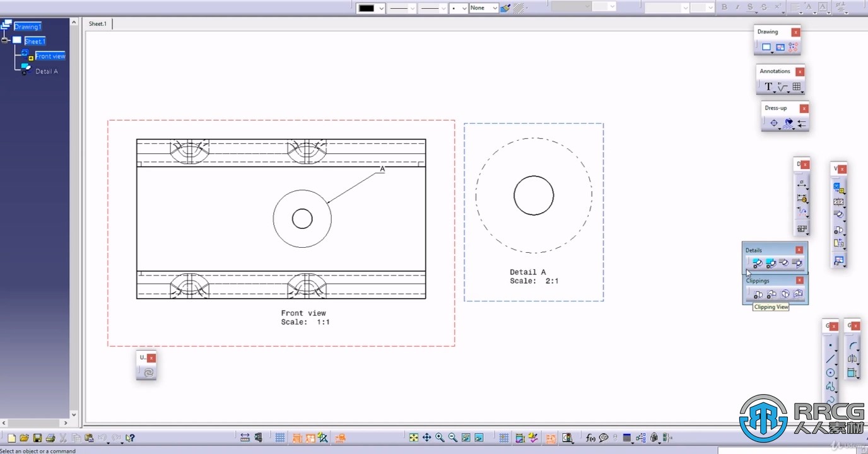
Task: Click the Fit All In icon
Action: point(413,438)
